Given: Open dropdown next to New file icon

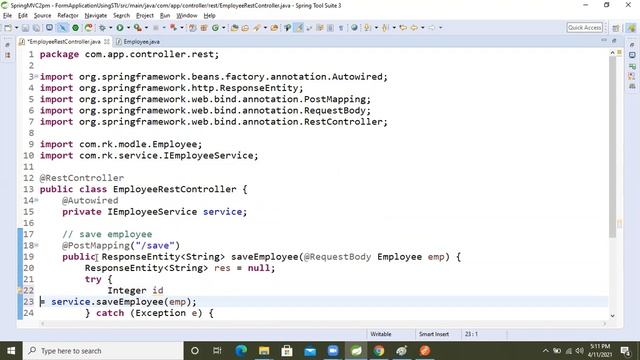Looking at the screenshot, I should point(16,28).
